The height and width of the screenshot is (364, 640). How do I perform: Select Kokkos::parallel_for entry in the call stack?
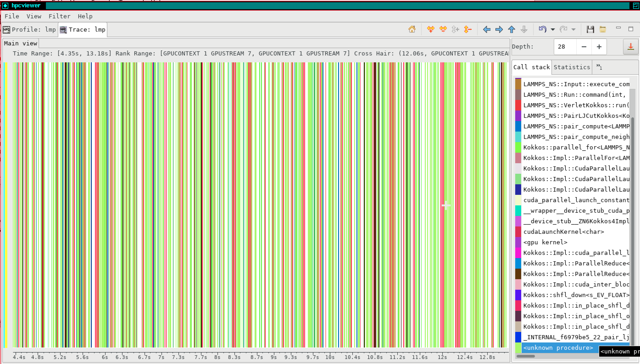click(x=576, y=147)
